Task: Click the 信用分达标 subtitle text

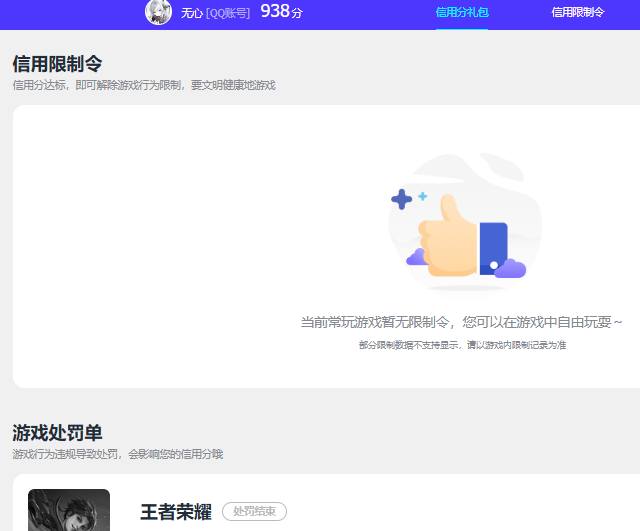Action: [144, 85]
